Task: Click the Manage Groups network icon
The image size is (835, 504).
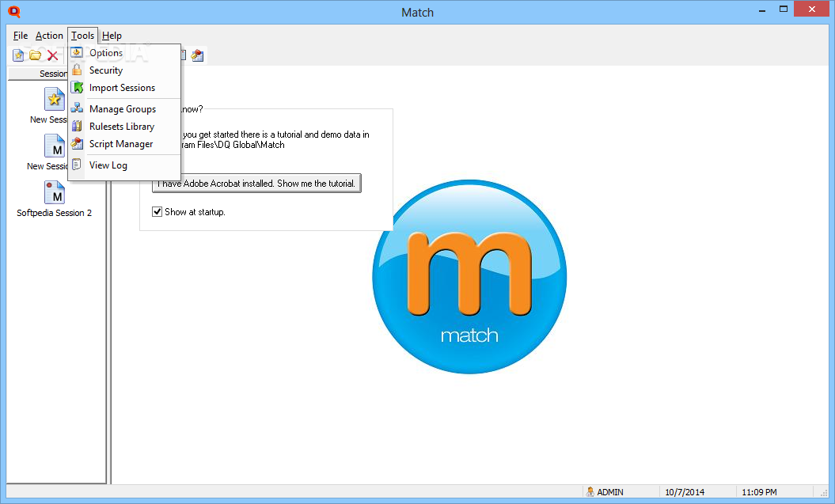Action: 77,108
